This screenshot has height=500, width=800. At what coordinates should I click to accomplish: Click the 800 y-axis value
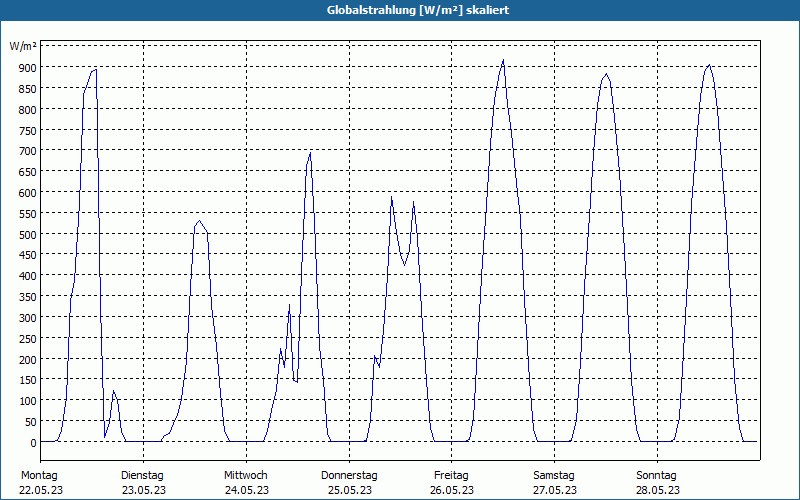point(28,110)
